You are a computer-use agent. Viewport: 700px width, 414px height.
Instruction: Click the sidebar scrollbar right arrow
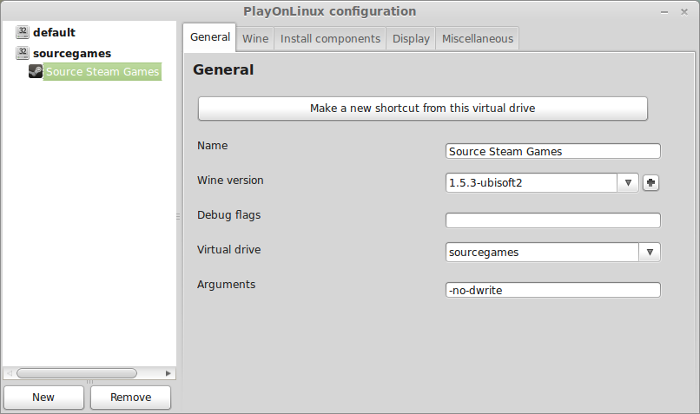click(x=168, y=373)
